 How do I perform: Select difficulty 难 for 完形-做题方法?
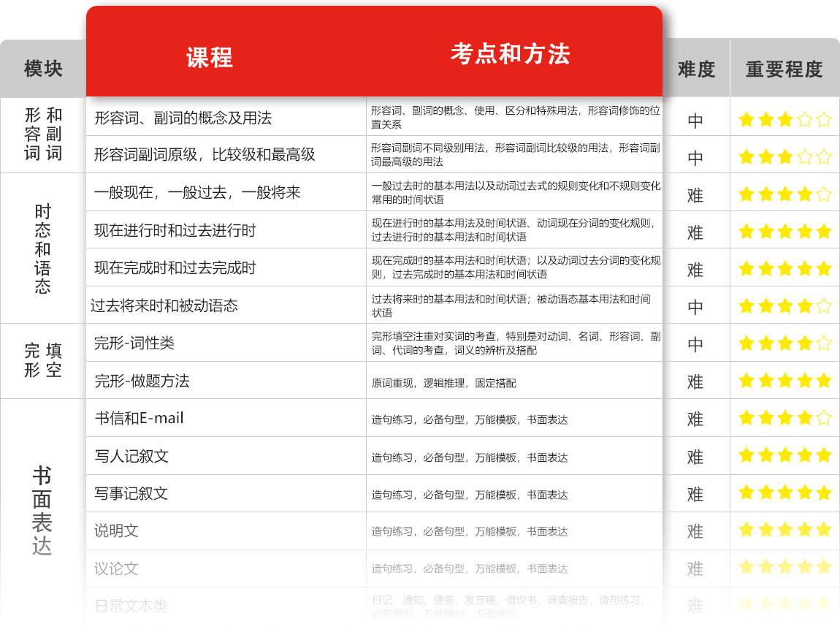tap(695, 382)
